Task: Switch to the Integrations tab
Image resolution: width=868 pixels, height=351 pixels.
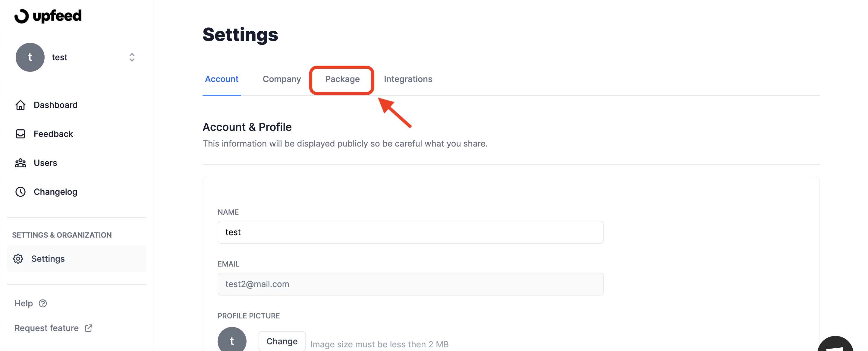Action: 408,79
